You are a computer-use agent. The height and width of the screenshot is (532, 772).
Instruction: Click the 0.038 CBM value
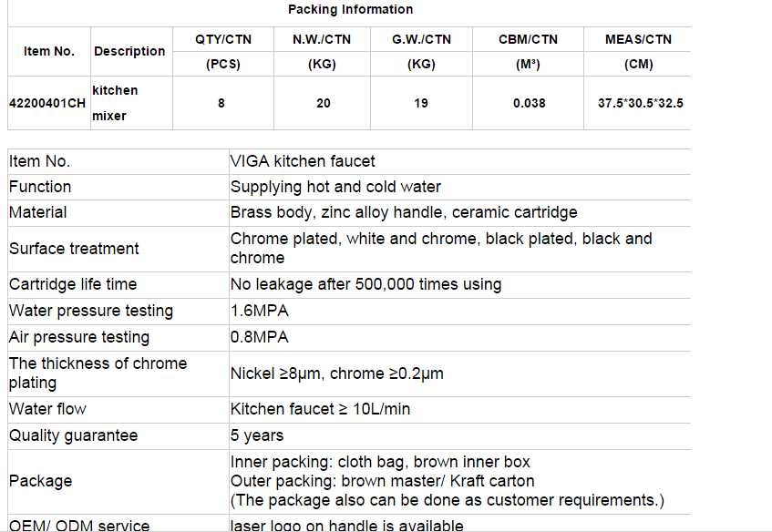[529, 103]
